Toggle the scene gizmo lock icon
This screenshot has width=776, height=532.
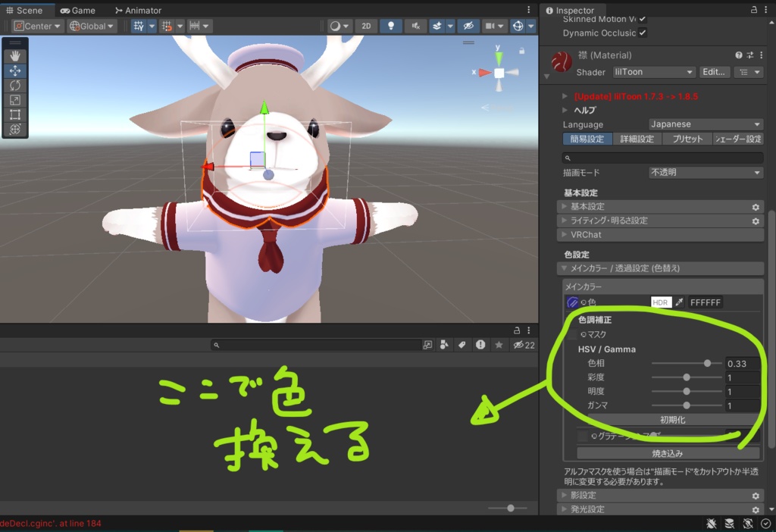pyautogui.click(x=521, y=51)
